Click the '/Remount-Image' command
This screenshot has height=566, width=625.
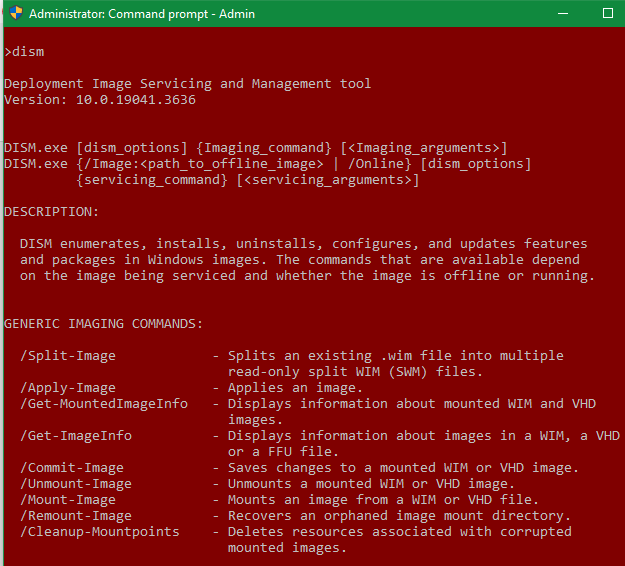pyautogui.click(x=76, y=516)
